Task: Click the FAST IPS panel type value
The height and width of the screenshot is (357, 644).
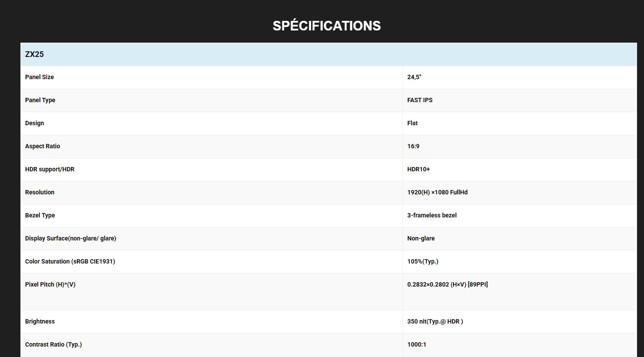Action: tap(420, 100)
